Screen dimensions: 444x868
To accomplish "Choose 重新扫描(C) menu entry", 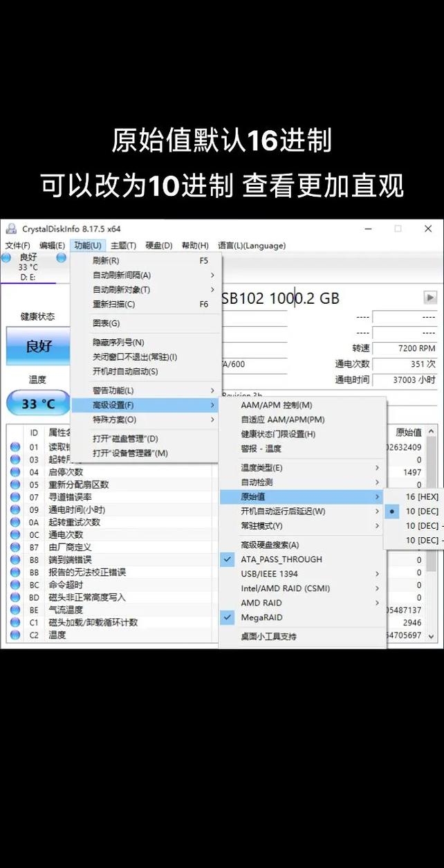I will click(x=146, y=305).
